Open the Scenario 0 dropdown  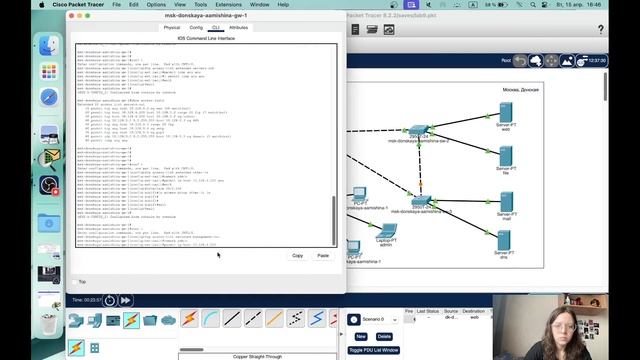379,319
